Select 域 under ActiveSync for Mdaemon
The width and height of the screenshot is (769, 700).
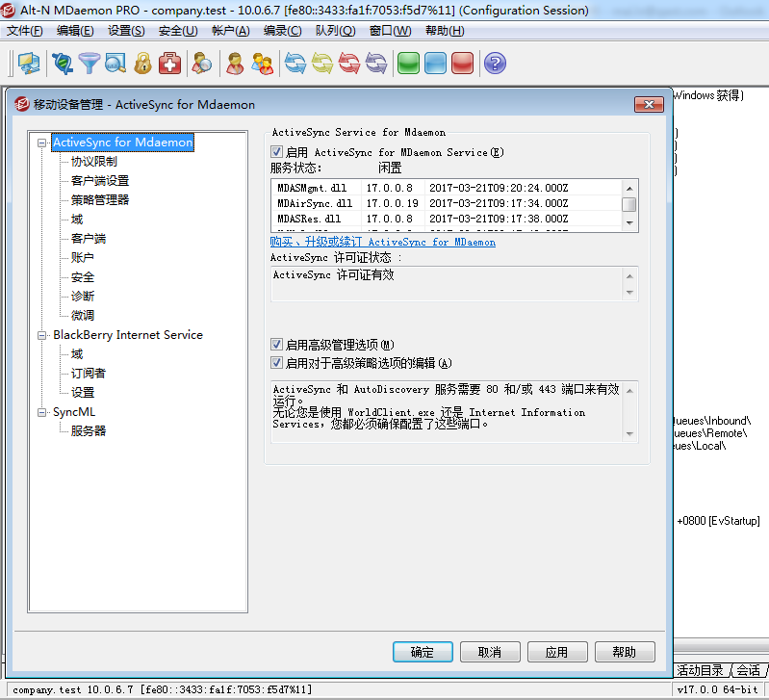click(77, 220)
